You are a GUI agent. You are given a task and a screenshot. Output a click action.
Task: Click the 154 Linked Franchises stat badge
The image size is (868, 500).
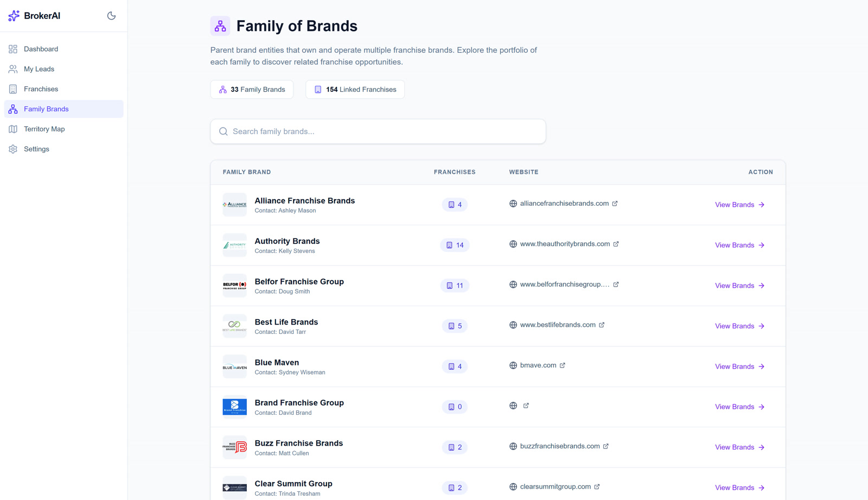355,90
